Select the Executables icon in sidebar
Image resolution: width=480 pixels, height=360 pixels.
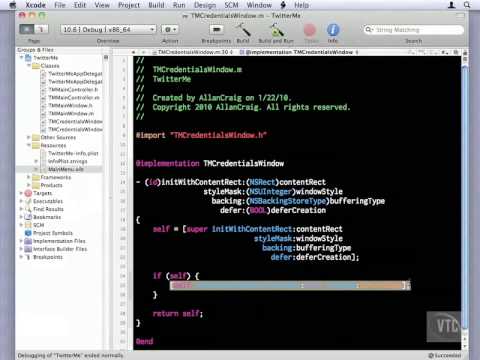click(28, 201)
